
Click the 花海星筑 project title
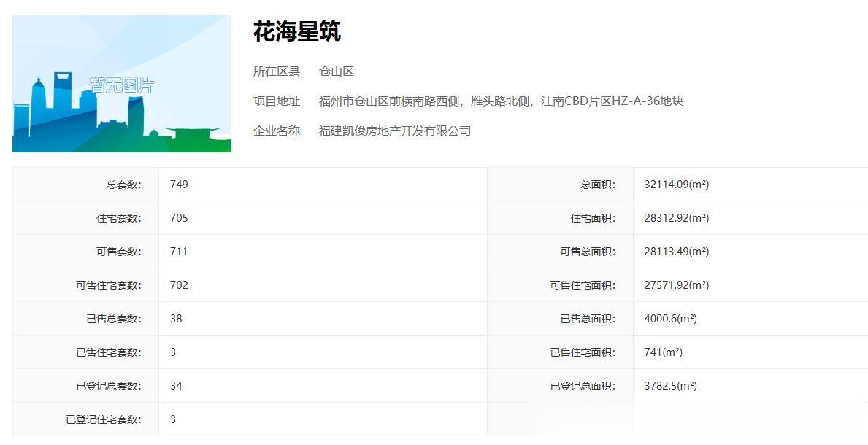[x=297, y=31]
